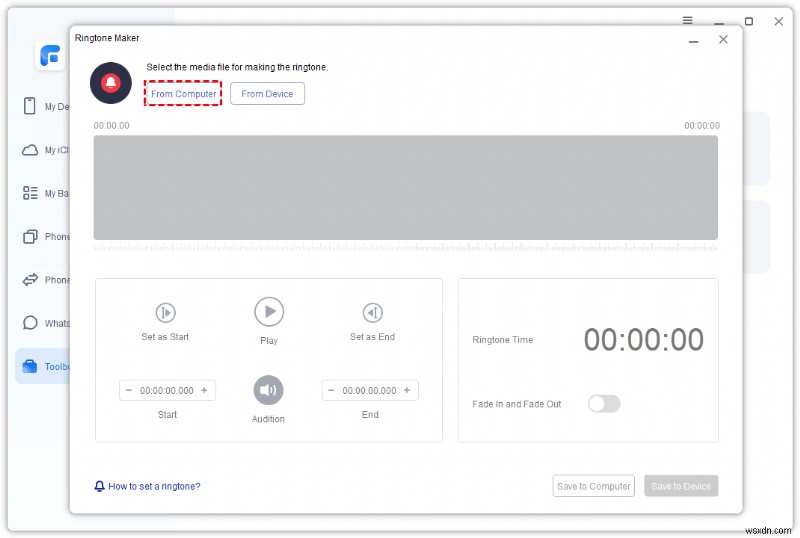Click the Phone Transfer arrows icon
800x538 pixels.
(x=30, y=280)
